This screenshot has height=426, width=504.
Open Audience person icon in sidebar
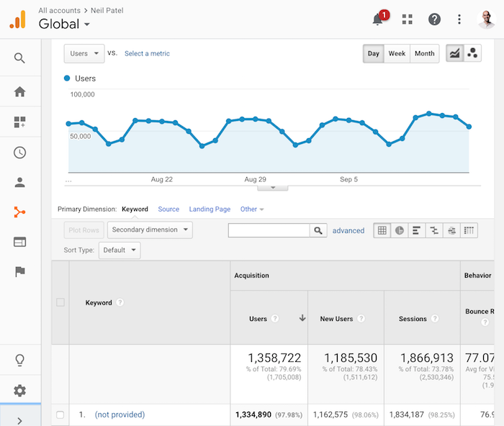(x=19, y=182)
